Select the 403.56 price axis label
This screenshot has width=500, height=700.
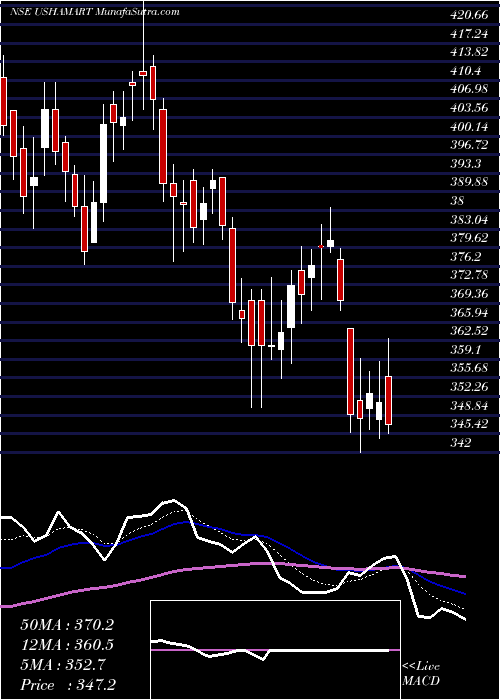click(468, 108)
